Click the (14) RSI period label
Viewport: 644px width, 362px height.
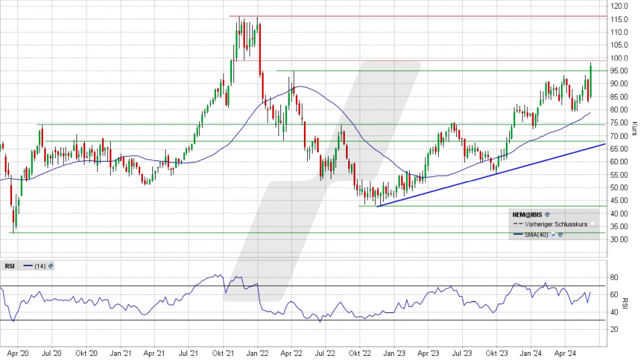coord(40,266)
